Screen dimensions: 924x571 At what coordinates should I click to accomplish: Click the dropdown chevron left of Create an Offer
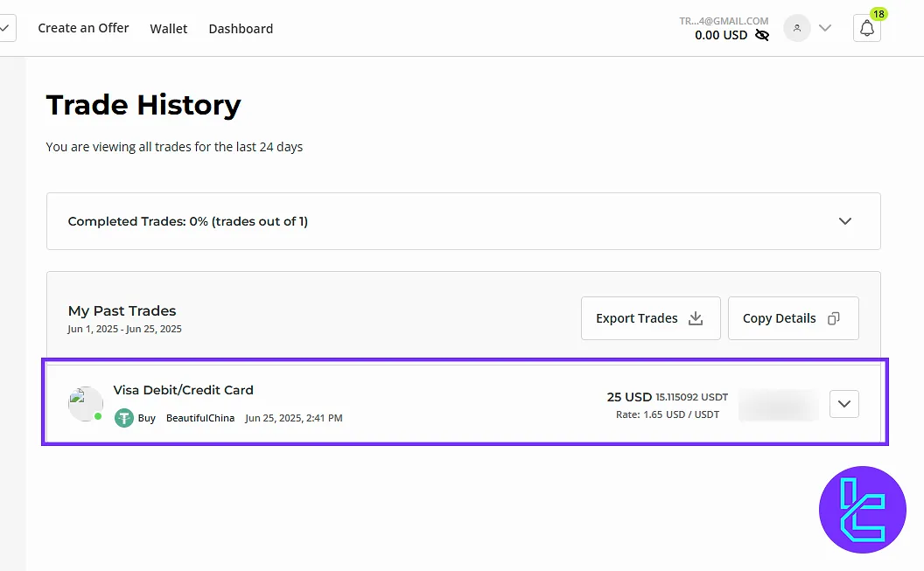(4, 28)
